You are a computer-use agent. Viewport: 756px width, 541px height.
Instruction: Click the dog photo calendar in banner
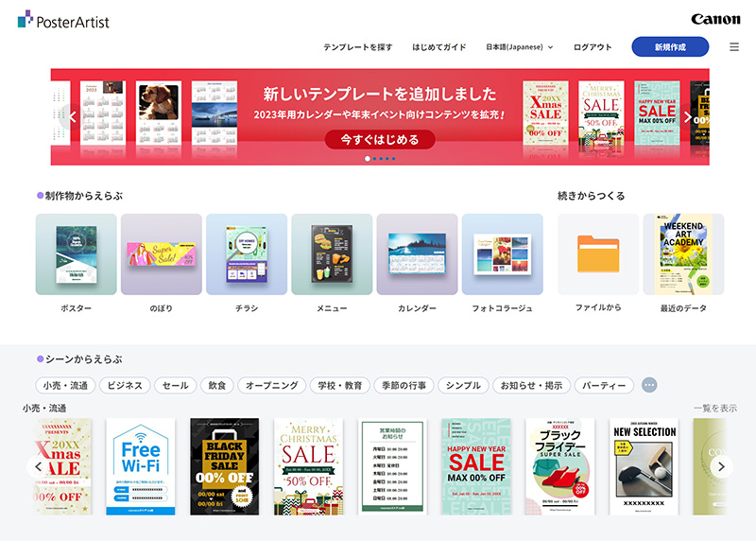[x=159, y=113]
